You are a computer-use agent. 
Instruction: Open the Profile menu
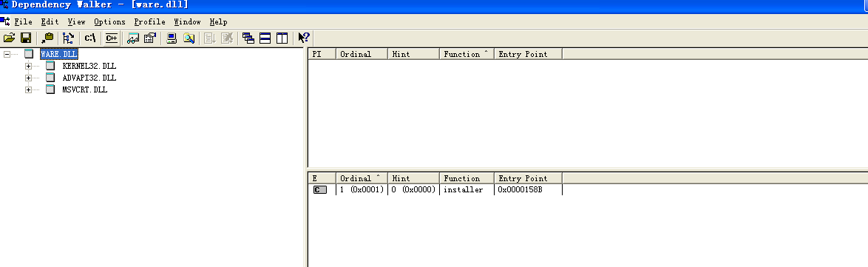coord(149,21)
